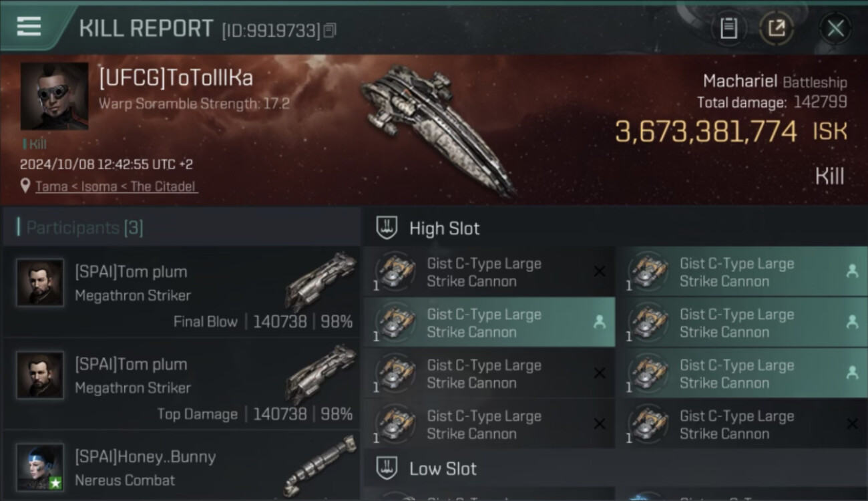
Task: Click the High Slot shield icon
Action: pyautogui.click(x=387, y=228)
